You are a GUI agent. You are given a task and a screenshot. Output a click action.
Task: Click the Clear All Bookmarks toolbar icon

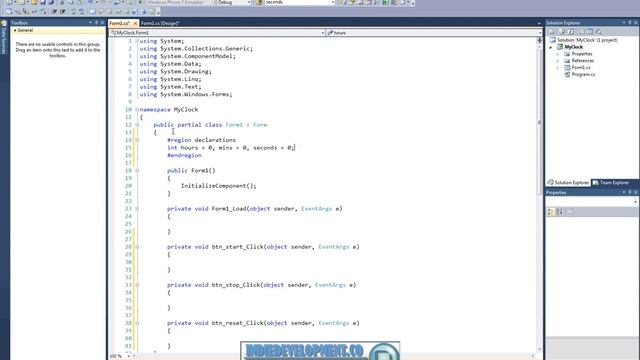click(x=152, y=12)
